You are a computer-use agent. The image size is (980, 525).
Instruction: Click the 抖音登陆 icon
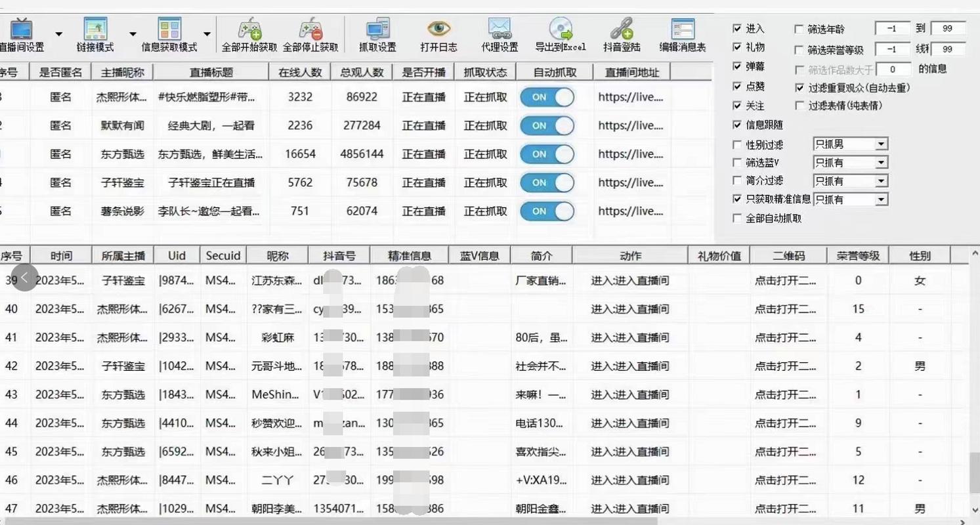622,35
